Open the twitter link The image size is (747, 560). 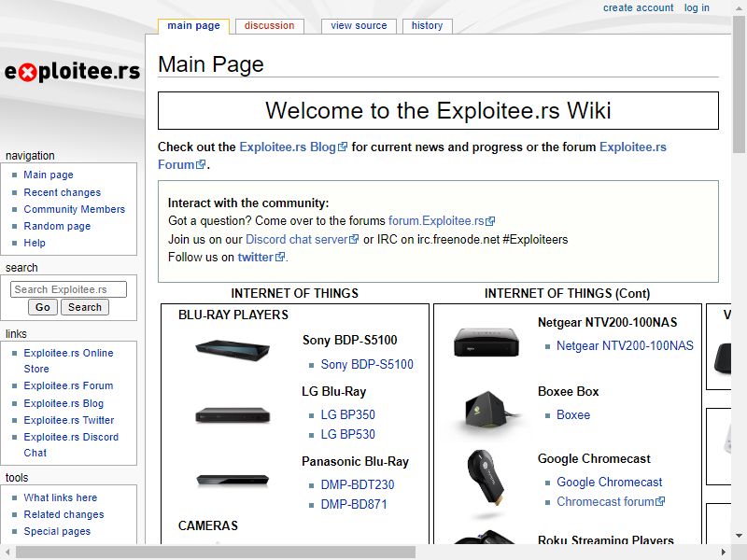tap(261, 258)
